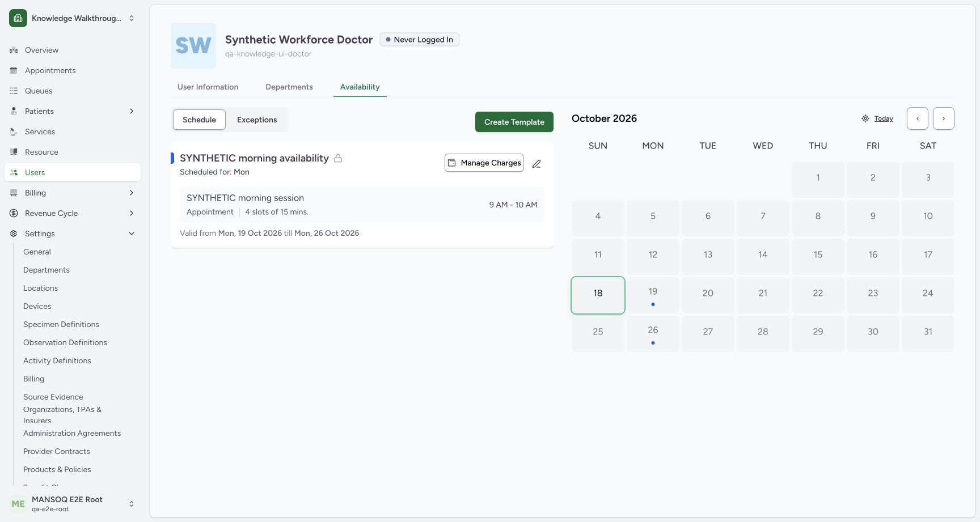Open Provider Contracts in Settings
Viewport: 980px width, 522px height.
coord(57,451)
